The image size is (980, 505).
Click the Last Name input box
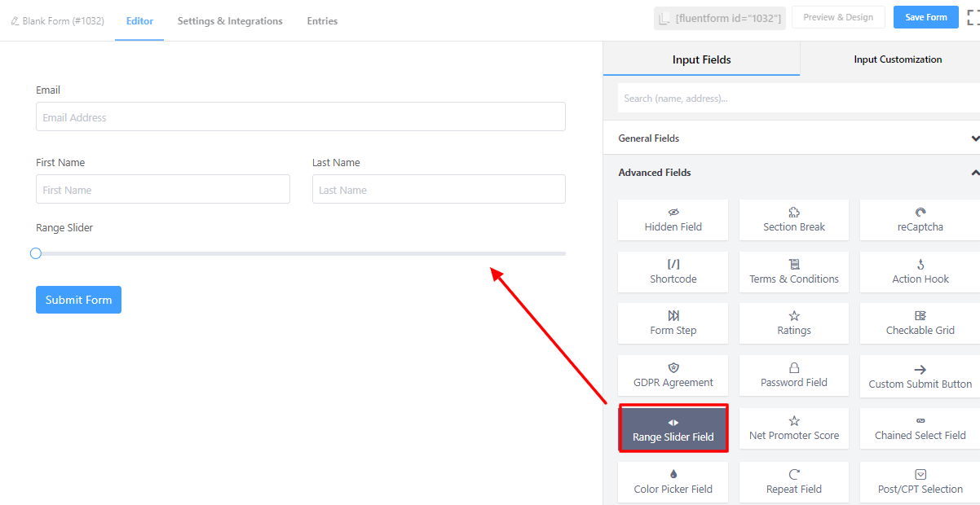439,189
